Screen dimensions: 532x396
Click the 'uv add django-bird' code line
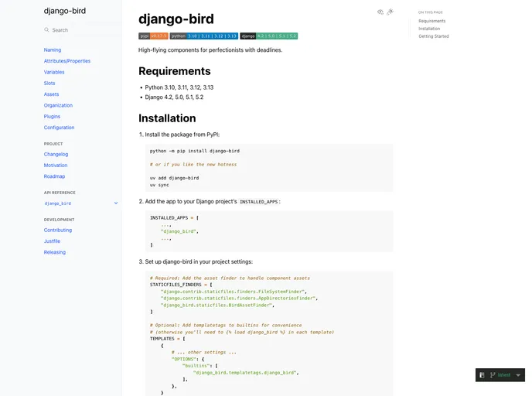click(175, 178)
